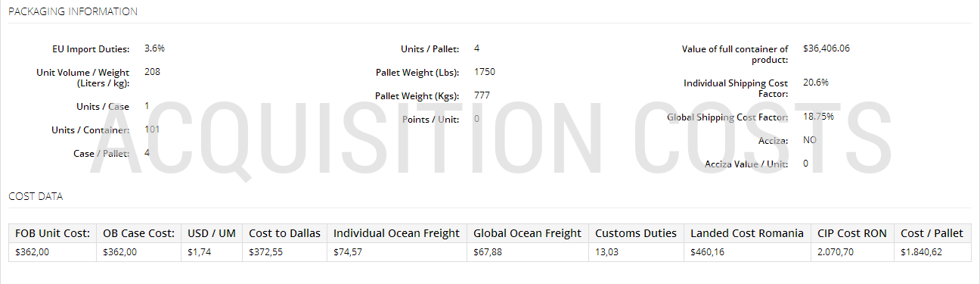This screenshot has width=980, height=284.
Task: Select the Cost / Pallet column header
Action: click(932, 233)
